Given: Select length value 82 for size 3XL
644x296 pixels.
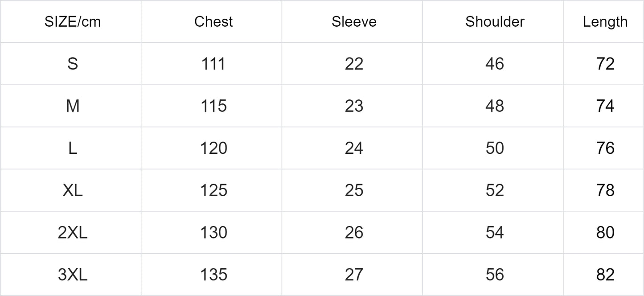Looking at the screenshot, I should pyautogui.click(x=605, y=275).
